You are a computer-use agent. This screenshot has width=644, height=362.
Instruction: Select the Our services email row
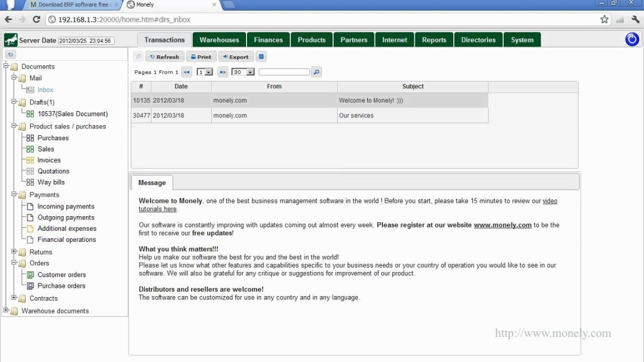point(310,115)
